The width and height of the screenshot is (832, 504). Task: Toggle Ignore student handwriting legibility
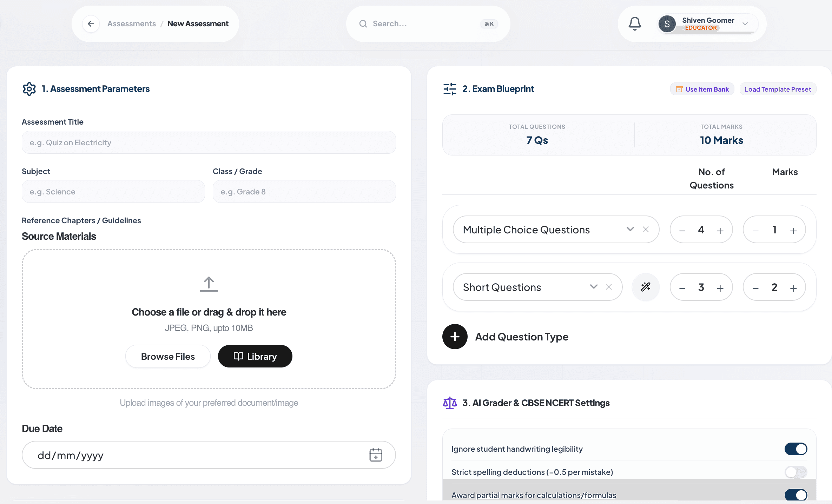(x=796, y=449)
